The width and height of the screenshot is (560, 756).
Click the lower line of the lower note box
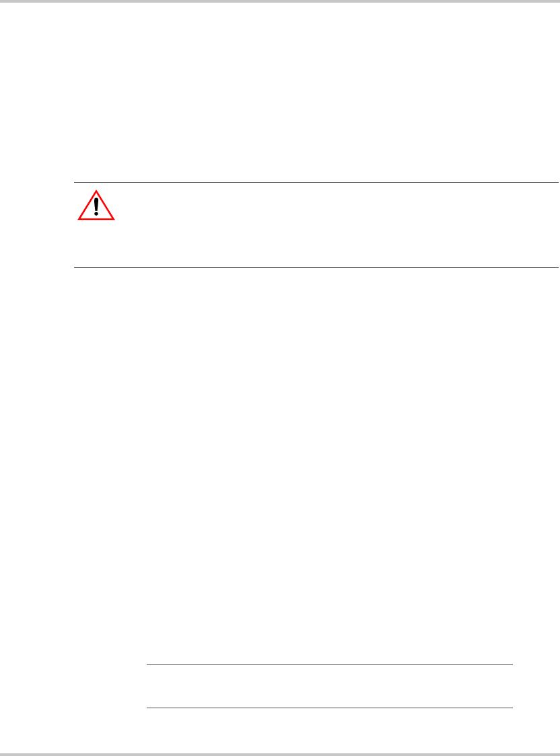(329, 708)
